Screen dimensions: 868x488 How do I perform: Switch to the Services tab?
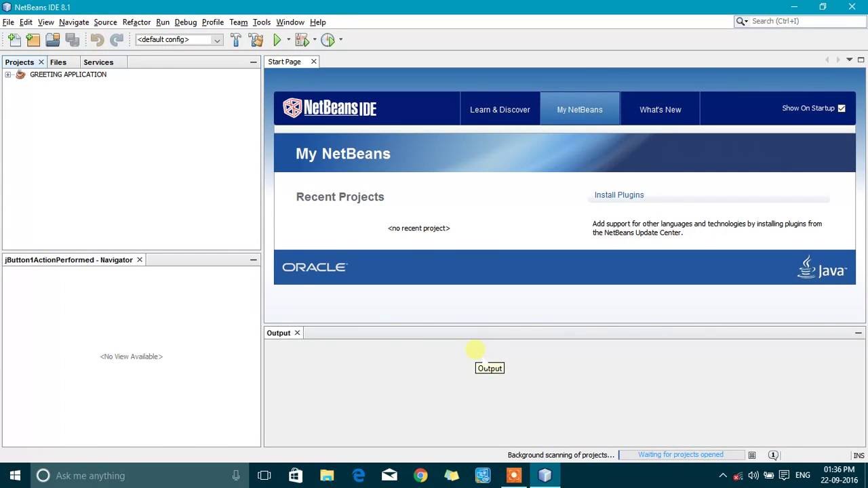click(x=98, y=62)
